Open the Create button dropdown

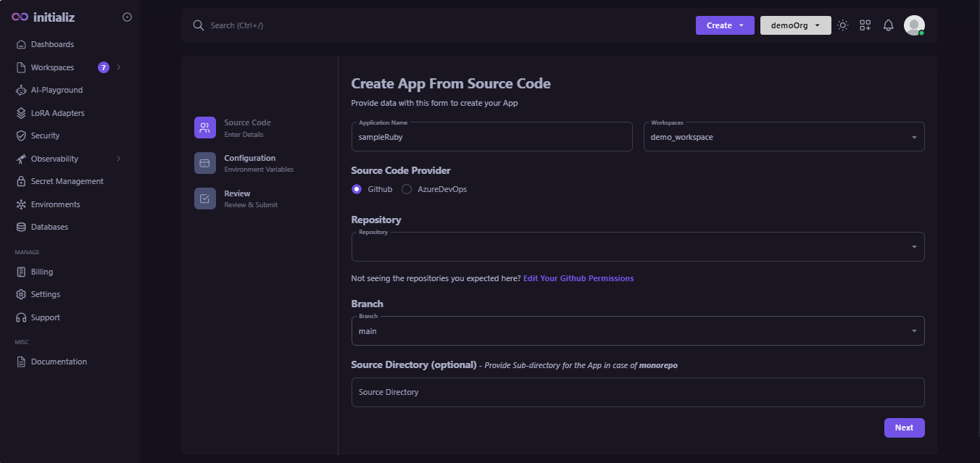(725, 25)
